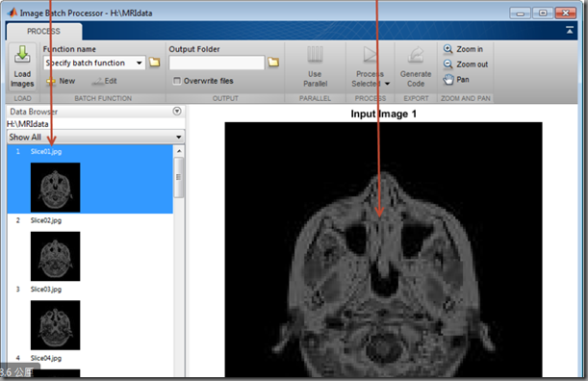Open the Specify batch function dropdown
The width and height of the screenshot is (588, 381).
click(x=140, y=63)
